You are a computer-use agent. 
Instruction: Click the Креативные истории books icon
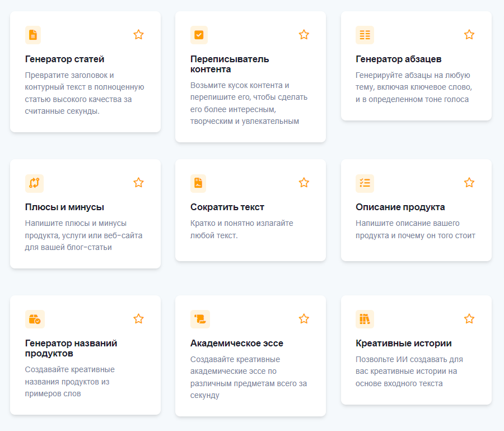[x=365, y=319]
